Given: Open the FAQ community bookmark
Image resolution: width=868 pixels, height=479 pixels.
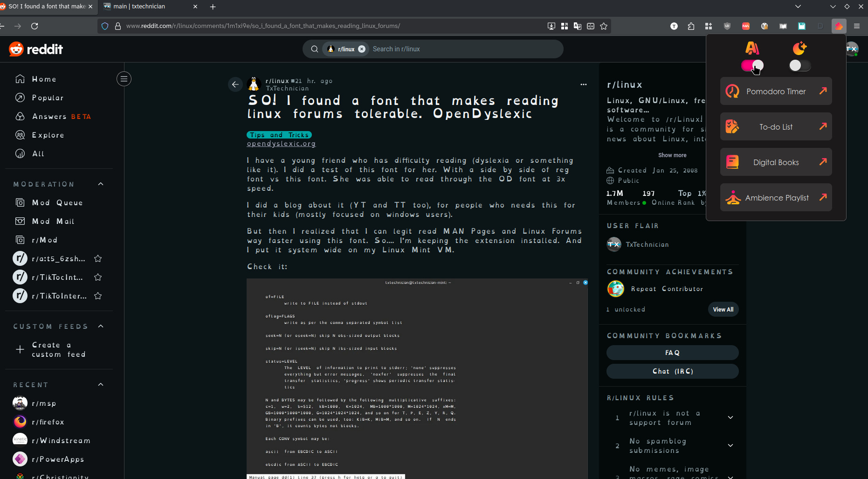Looking at the screenshot, I should click(x=672, y=353).
